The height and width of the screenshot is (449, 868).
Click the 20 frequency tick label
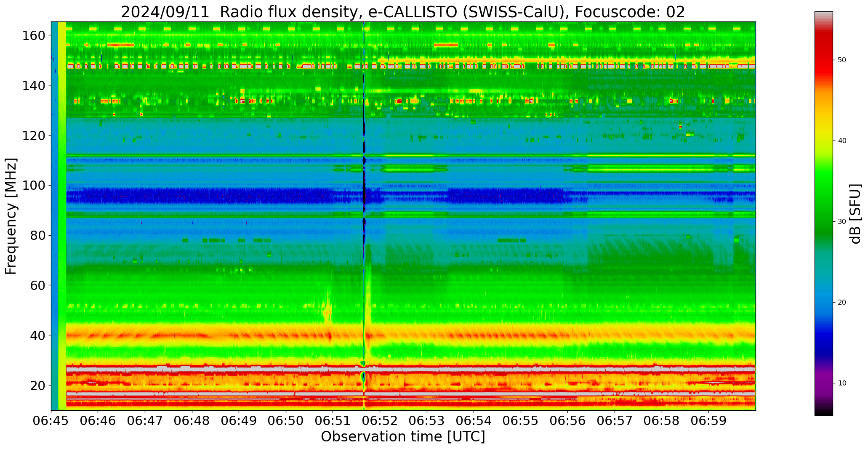click(38, 385)
